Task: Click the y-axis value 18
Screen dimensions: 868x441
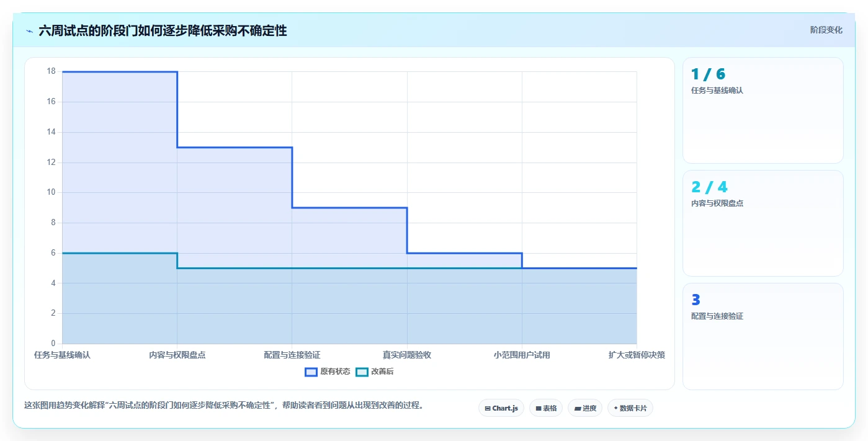Action: pos(51,71)
